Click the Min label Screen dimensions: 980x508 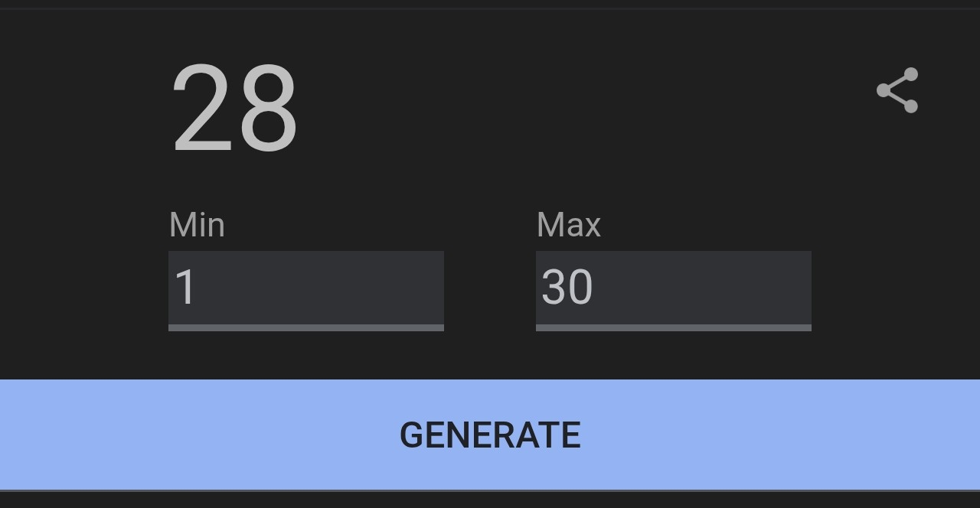pos(197,225)
